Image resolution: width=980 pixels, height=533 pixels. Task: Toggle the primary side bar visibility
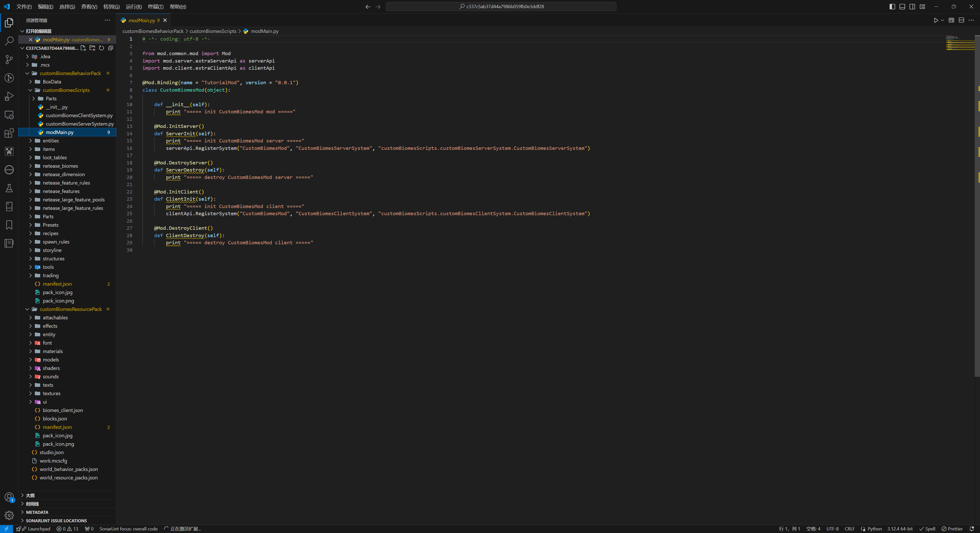pyautogui.click(x=892, y=6)
